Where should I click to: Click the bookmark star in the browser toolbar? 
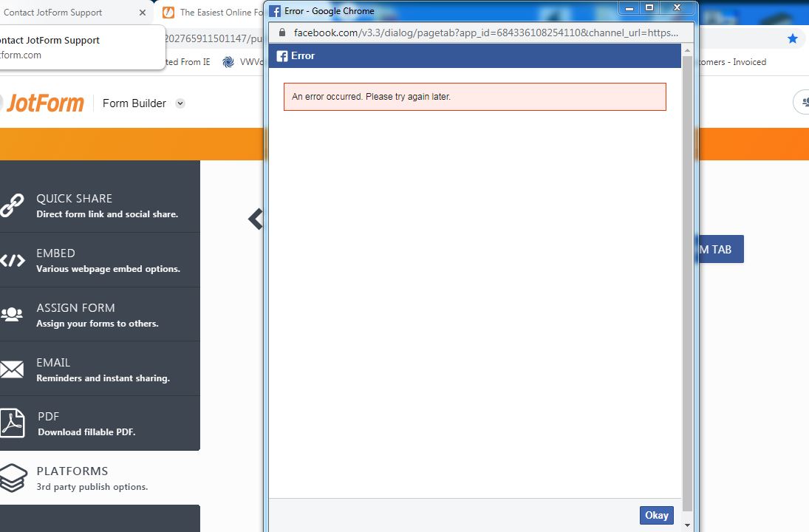click(792, 38)
